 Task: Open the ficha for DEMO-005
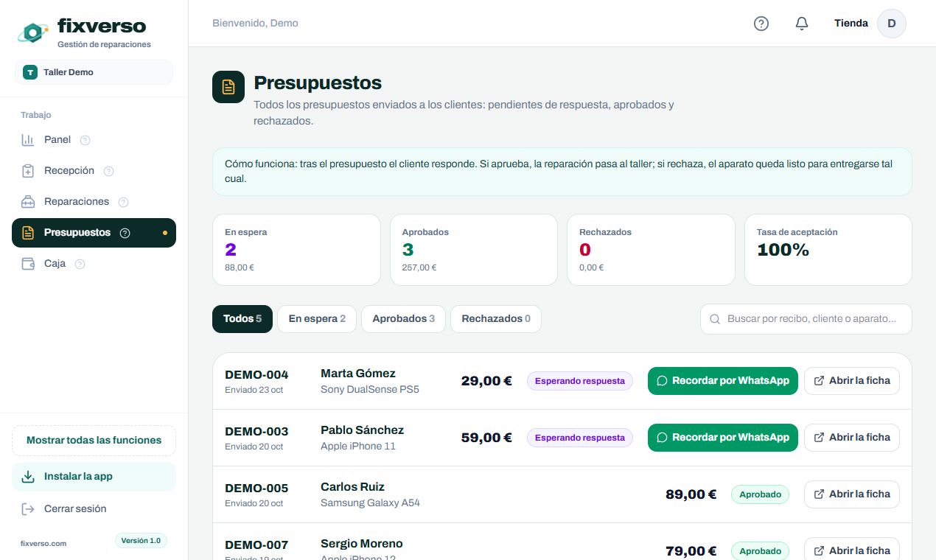tap(852, 494)
